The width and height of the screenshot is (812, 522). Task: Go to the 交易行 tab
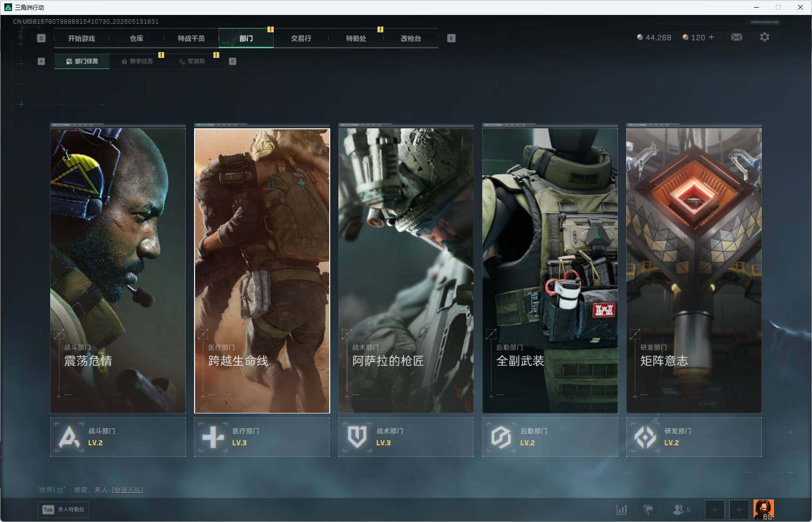click(x=301, y=38)
